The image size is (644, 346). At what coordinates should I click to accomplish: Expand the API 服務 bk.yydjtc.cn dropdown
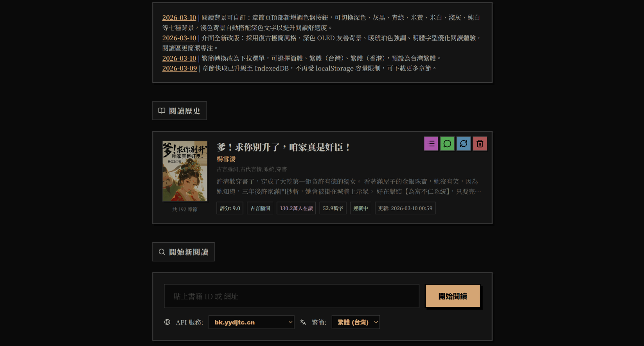point(251,322)
